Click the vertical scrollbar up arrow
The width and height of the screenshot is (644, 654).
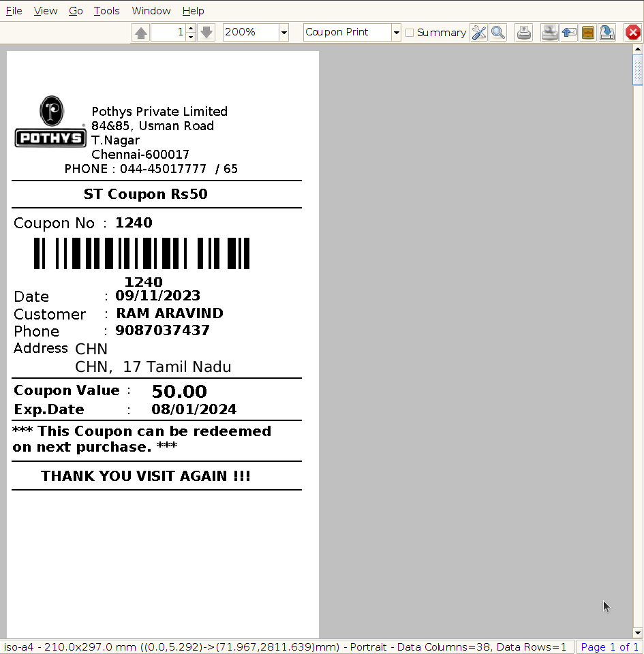(x=638, y=49)
